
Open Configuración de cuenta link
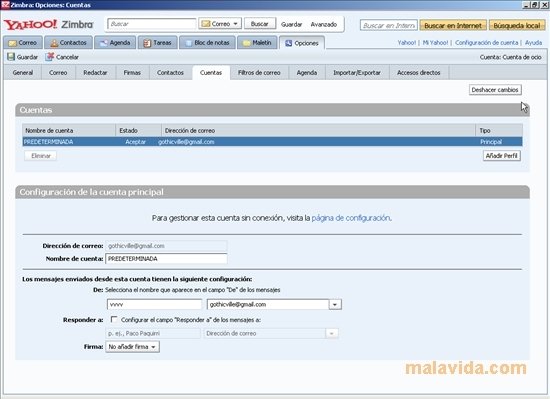(x=487, y=42)
